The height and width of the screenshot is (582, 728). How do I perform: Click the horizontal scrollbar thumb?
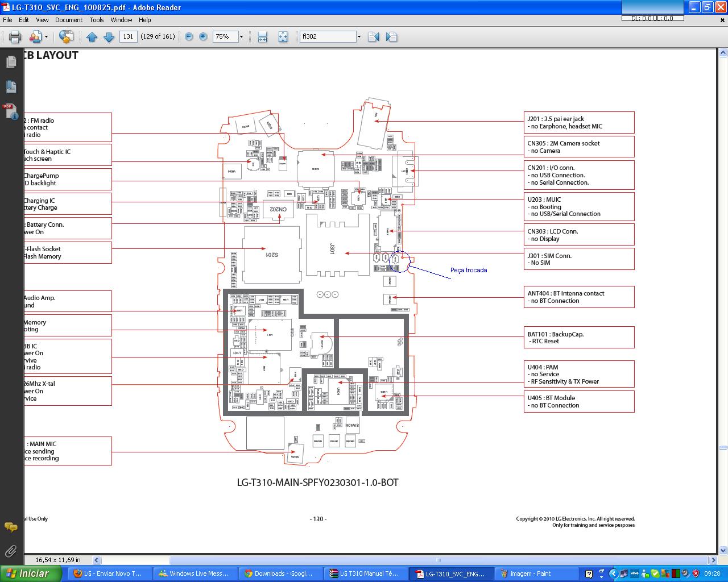[x=439, y=560]
